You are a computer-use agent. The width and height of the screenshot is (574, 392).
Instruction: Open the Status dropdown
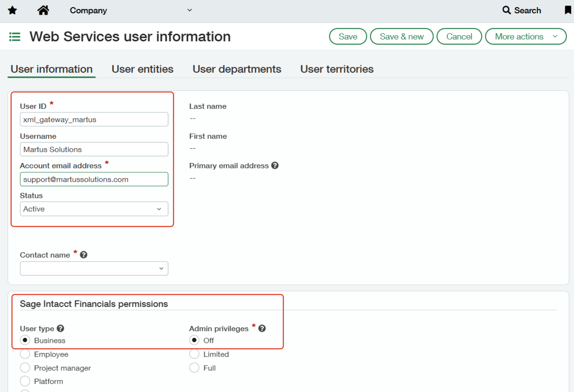click(94, 209)
